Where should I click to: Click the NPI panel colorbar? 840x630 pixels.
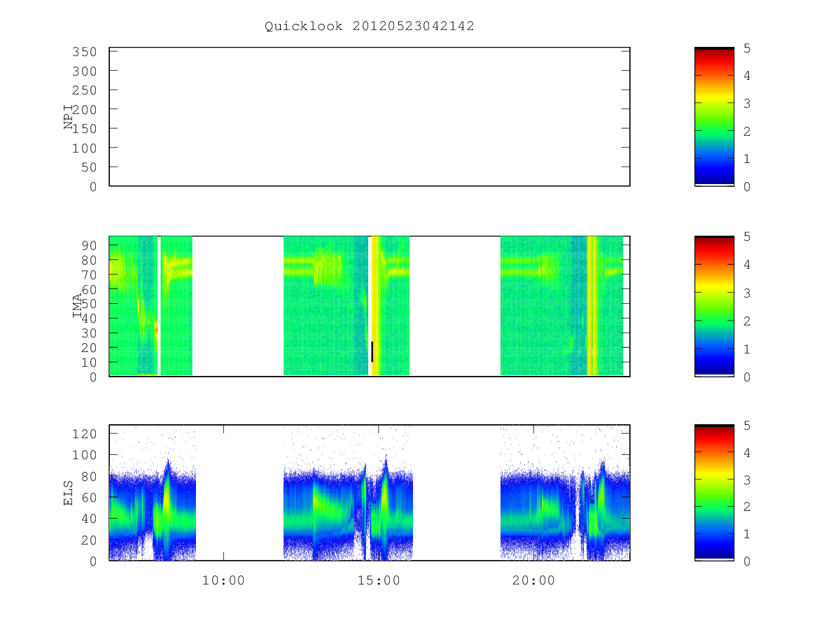point(714,117)
